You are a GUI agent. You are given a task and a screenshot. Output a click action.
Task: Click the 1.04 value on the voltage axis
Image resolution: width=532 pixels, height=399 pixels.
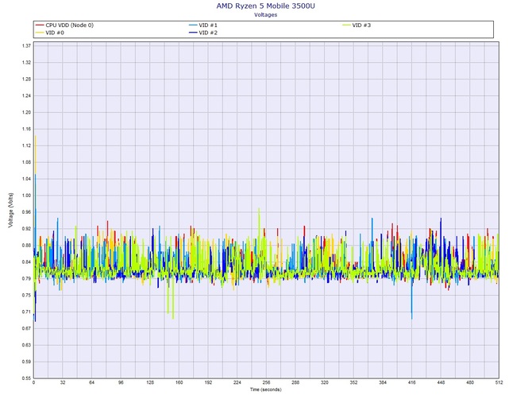tap(26, 179)
